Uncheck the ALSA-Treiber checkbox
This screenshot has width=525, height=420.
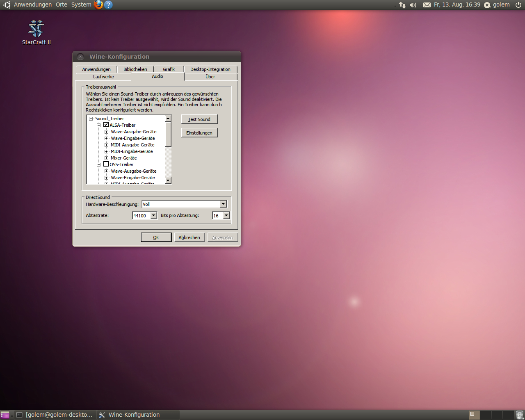click(106, 125)
